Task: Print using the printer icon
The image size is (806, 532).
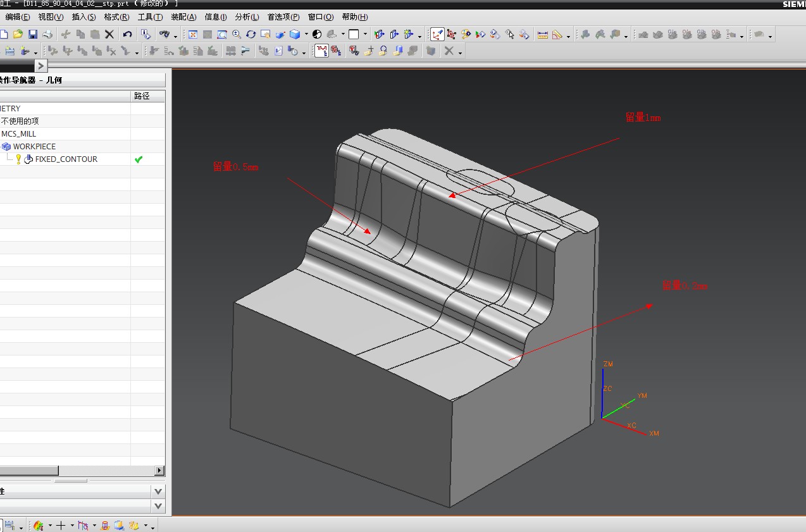Action: click(47, 34)
